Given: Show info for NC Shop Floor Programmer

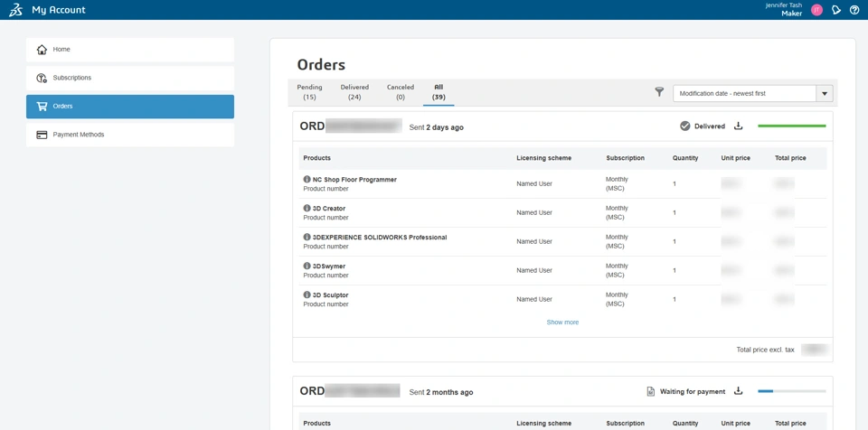Looking at the screenshot, I should tap(307, 179).
